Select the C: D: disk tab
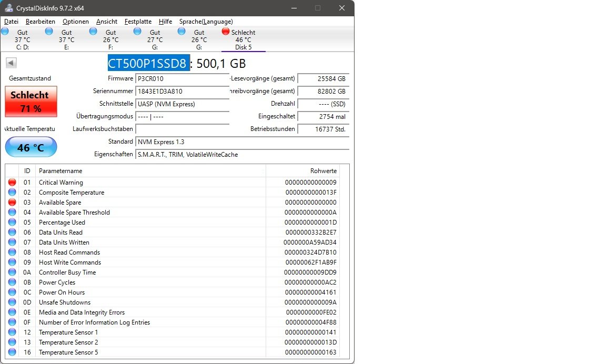 coord(23,39)
